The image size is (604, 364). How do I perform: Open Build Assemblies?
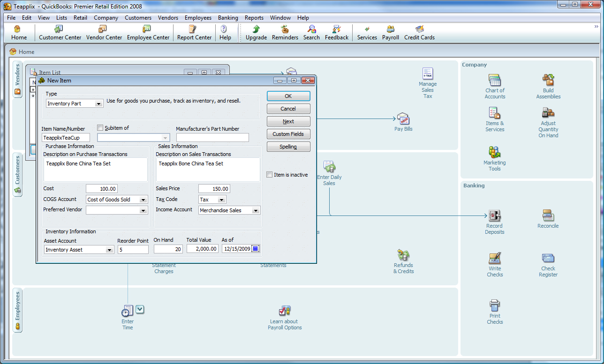pos(548,86)
